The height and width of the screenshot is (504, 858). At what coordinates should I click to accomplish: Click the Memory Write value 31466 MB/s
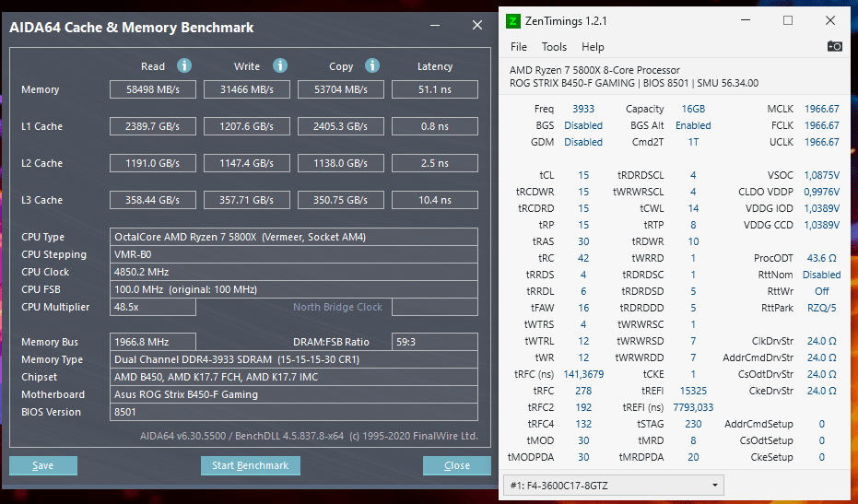[x=247, y=89]
